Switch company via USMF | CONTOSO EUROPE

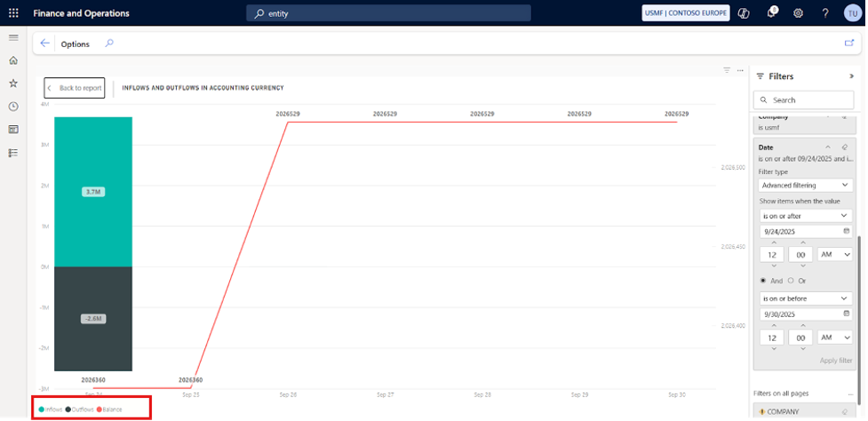[x=685, y=13]
